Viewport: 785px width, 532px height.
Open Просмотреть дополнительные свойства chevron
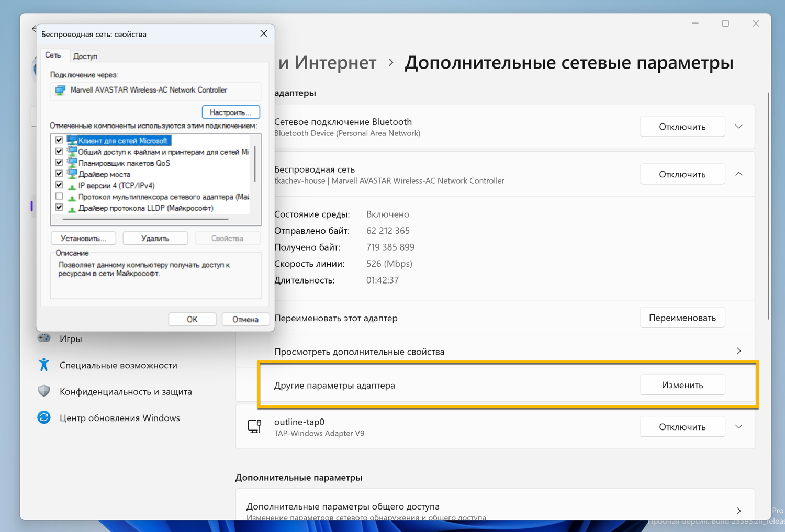739,351
